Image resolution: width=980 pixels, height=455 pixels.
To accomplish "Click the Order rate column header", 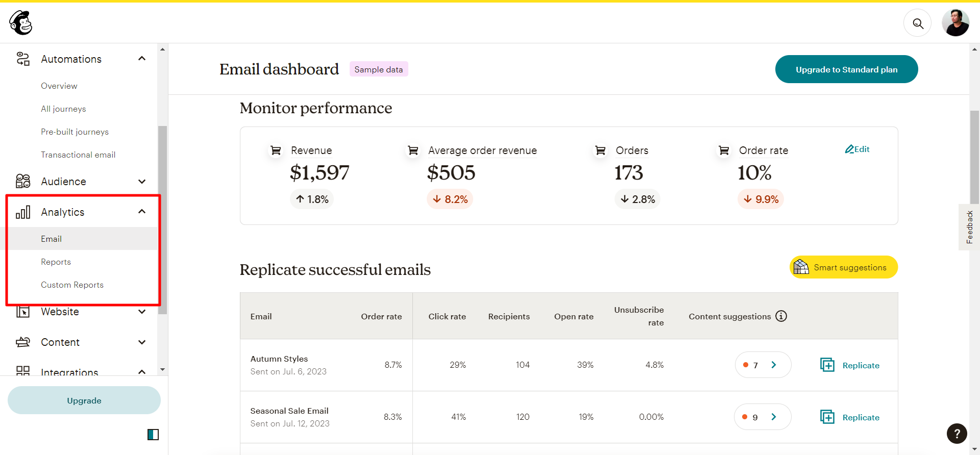I will click(x=381, y=316).
